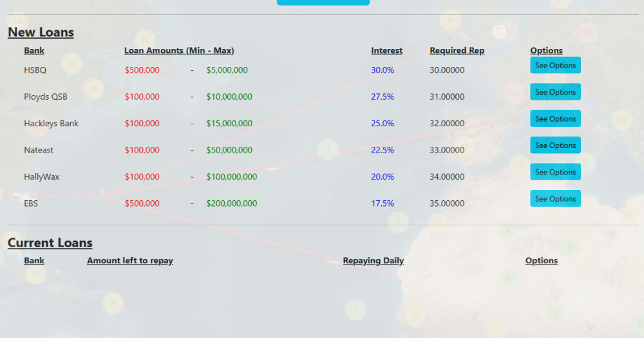The image size is (644, 338).
Task: Click the HSBQ 30.0% interest value
Action: (x=383, y=70)
